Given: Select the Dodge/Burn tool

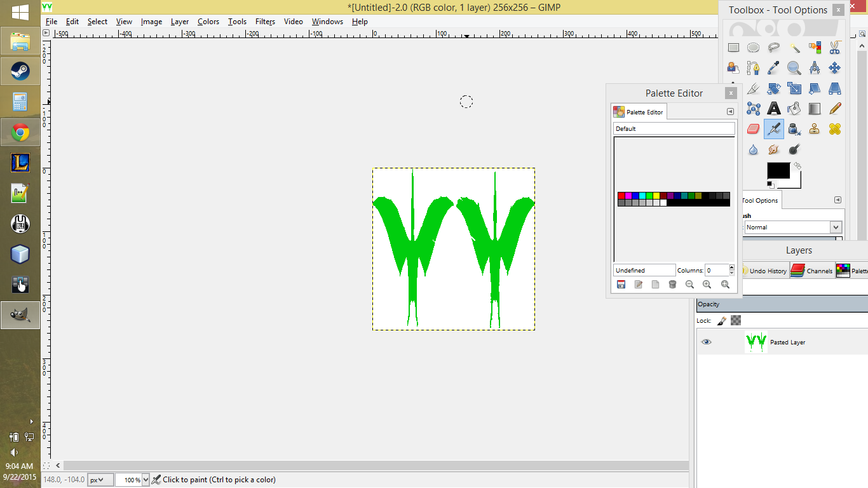Looking at the screenshot, I should click(794, 149).
